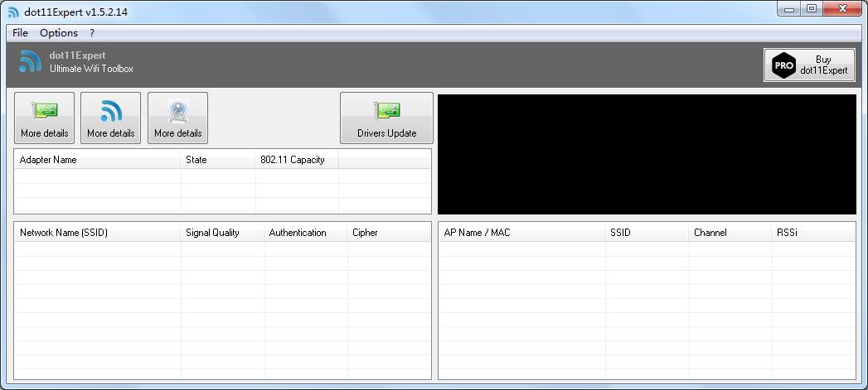Click Ultimate Wifi Toolbox header text

[91, 69]
